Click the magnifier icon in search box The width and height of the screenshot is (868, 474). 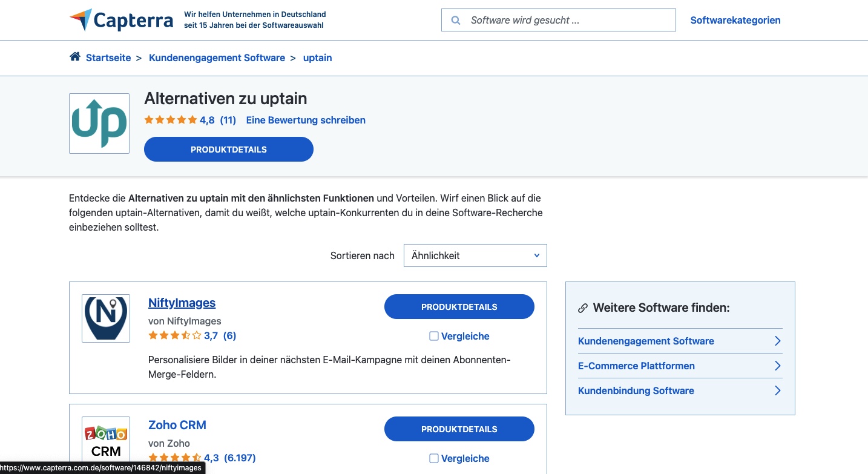tap(456, 21)
